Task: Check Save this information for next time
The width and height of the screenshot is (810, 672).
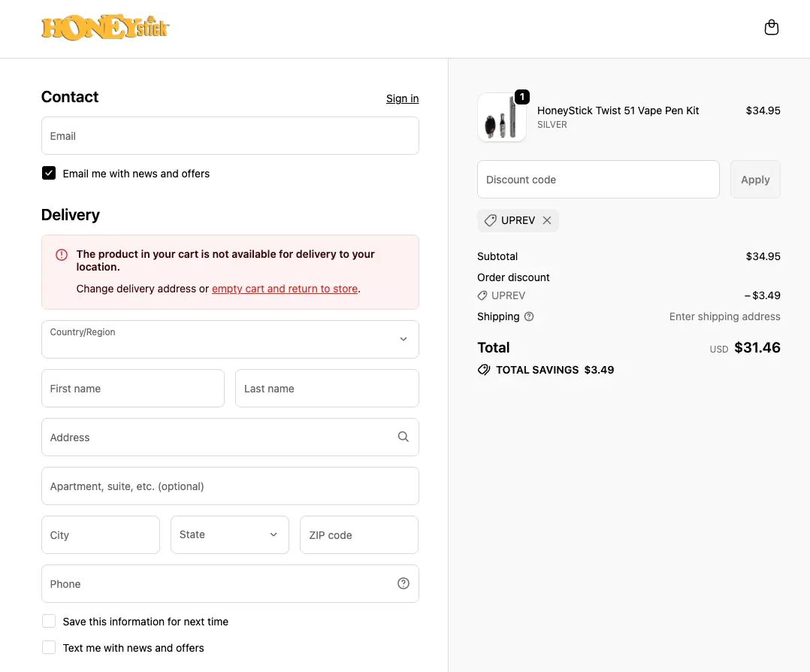Action: click(x=49, y=622)
